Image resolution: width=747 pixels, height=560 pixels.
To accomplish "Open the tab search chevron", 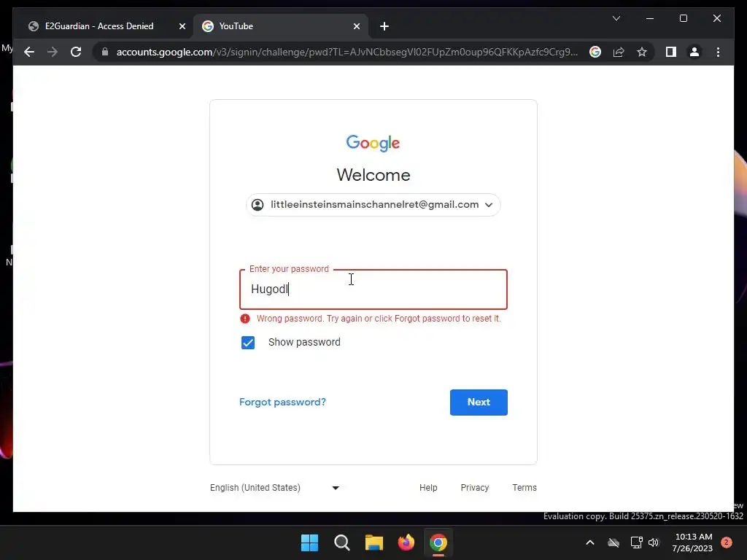I will pos(616,18).
